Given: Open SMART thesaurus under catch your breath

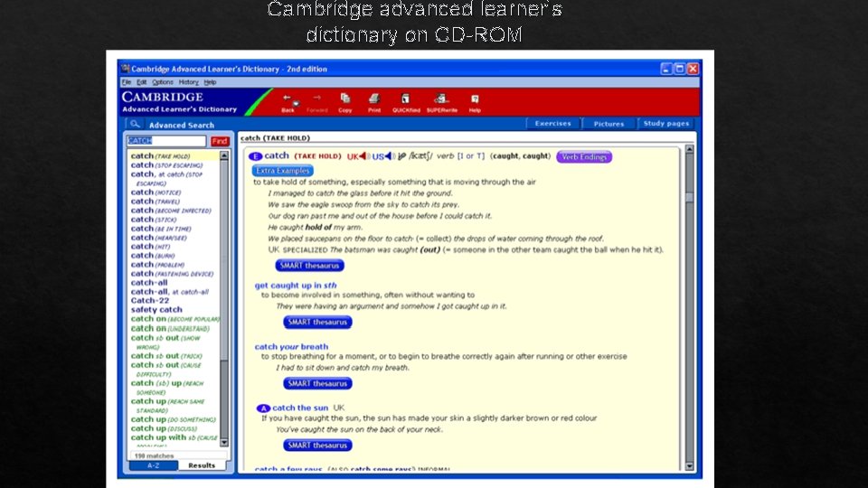Looking at the screenshot, I should 317,383.
